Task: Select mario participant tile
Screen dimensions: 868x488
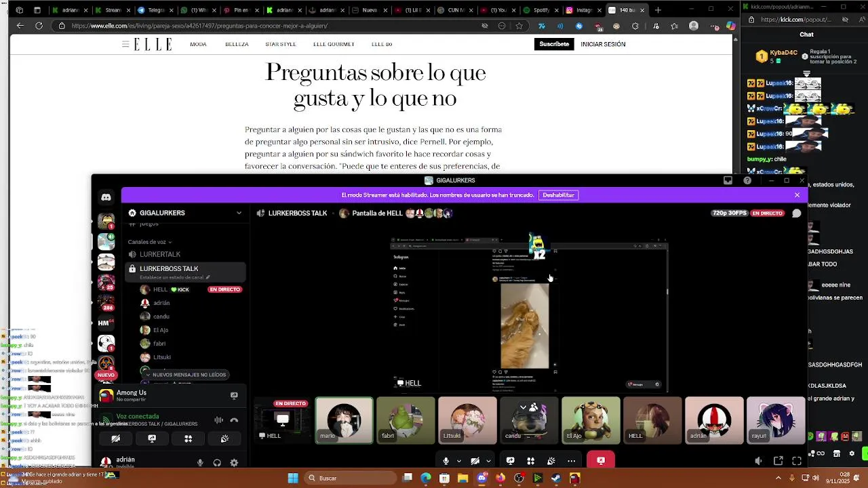Action: point(344,420)
